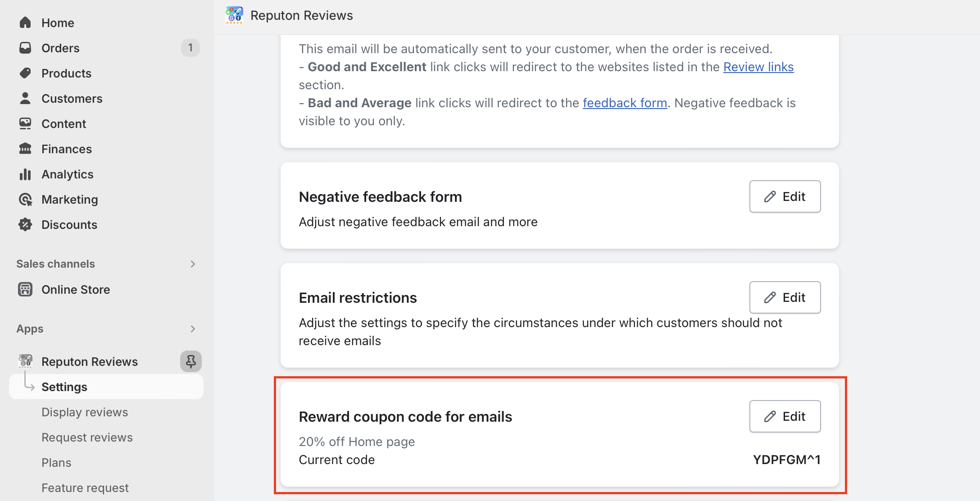
Task: Unpin Reputon Reviews with the pin icon
Action: pos(191,361)
